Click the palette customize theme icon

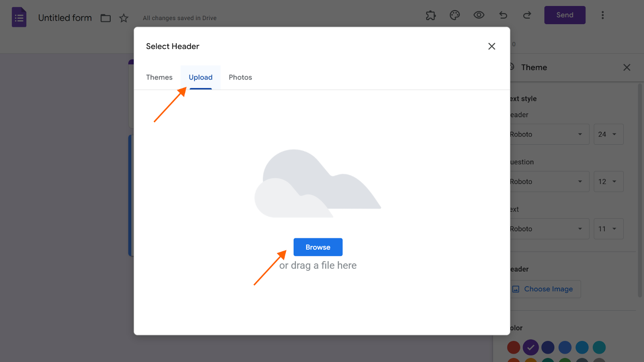pyautogui.click(x=454, y=15)
